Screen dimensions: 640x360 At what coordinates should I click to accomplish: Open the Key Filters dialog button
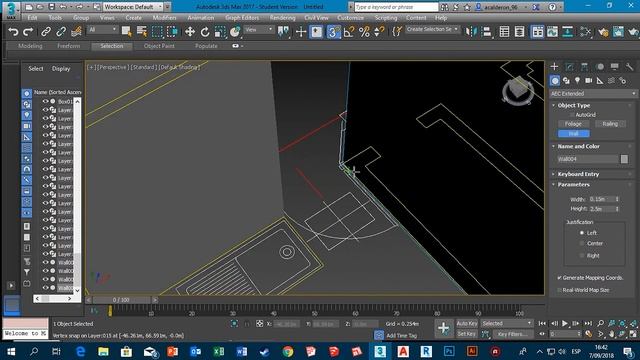click(x=512, y=334)
